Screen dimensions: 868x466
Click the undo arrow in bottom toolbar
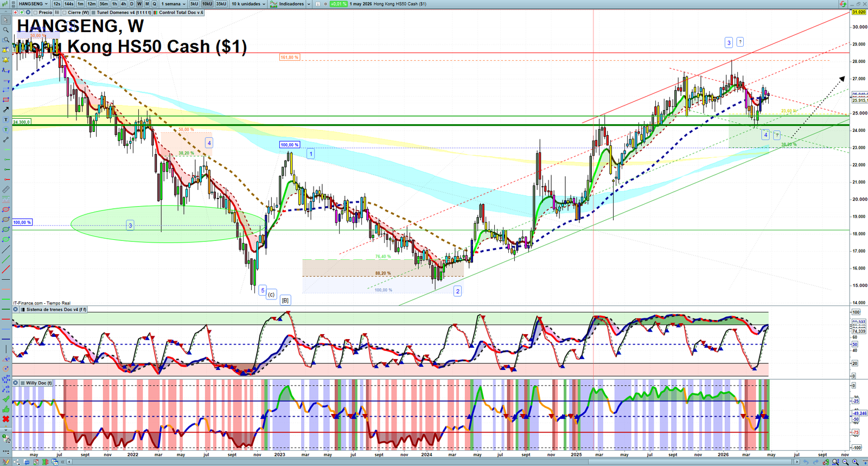806,462
